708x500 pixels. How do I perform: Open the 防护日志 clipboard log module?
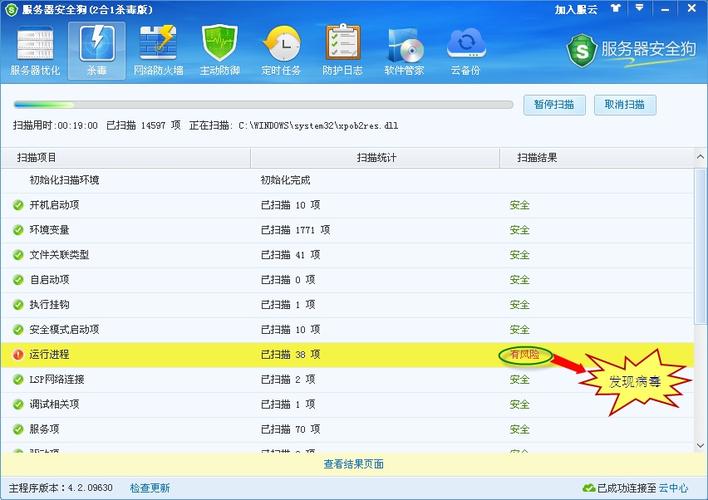pyautogui.click(x=342, y=51)
